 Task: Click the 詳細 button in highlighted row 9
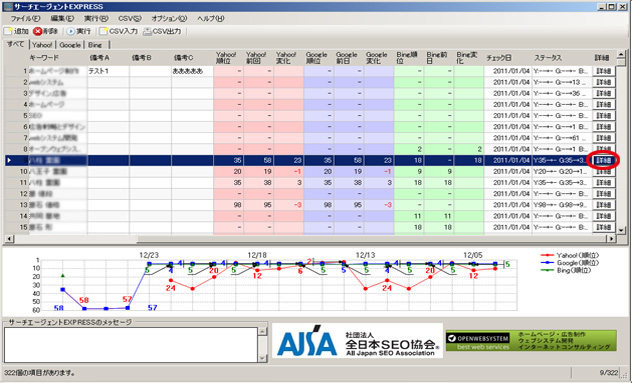[x=603, y=160]
